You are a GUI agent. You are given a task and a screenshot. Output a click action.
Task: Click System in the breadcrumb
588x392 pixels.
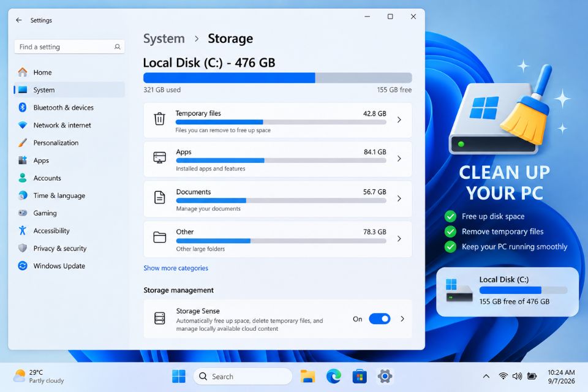click(x=164, y=39)
